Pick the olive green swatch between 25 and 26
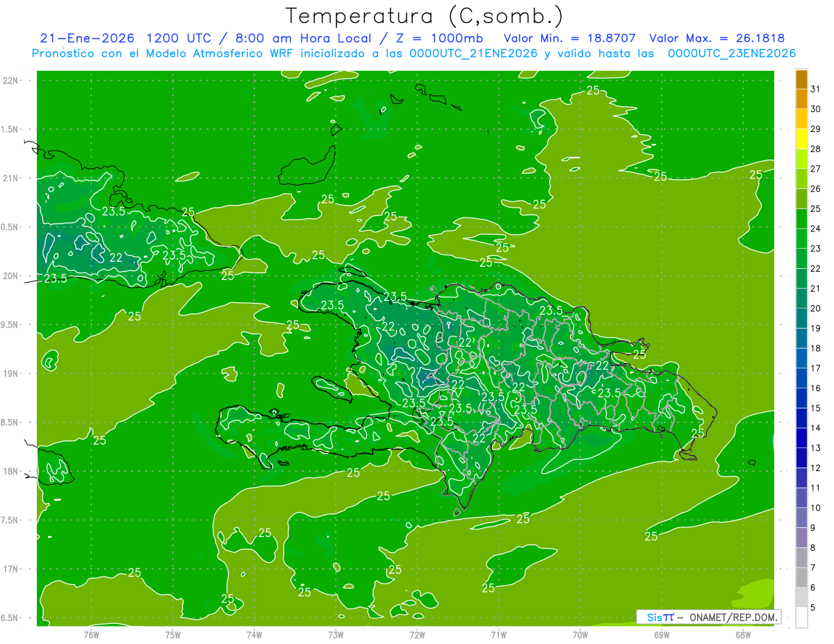Screen dimensions: 834x644 coord(801,199)
